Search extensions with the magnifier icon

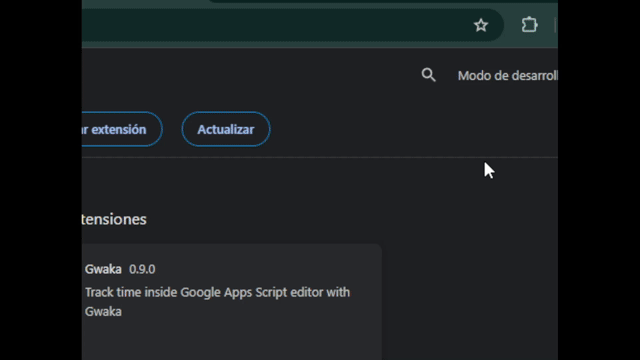[429, 75]
